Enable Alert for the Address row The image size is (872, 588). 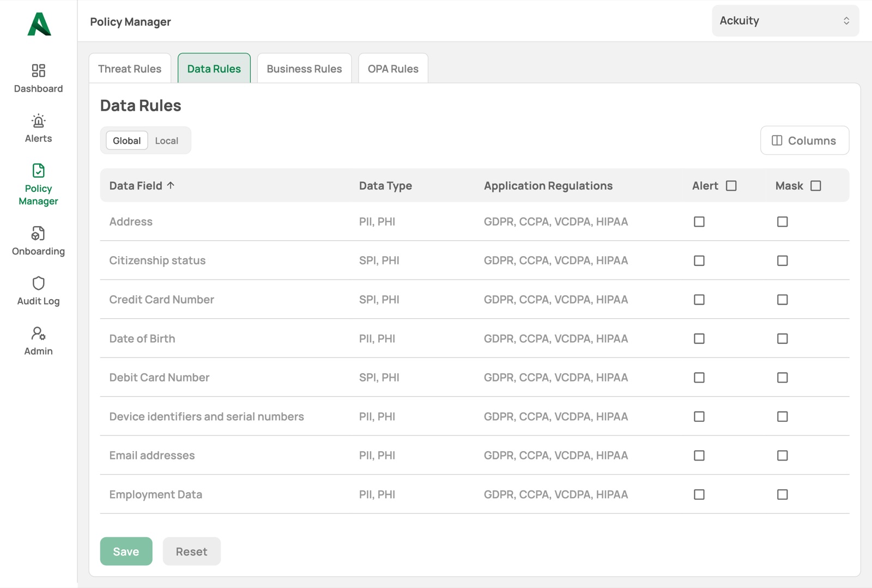click(699, 222)
